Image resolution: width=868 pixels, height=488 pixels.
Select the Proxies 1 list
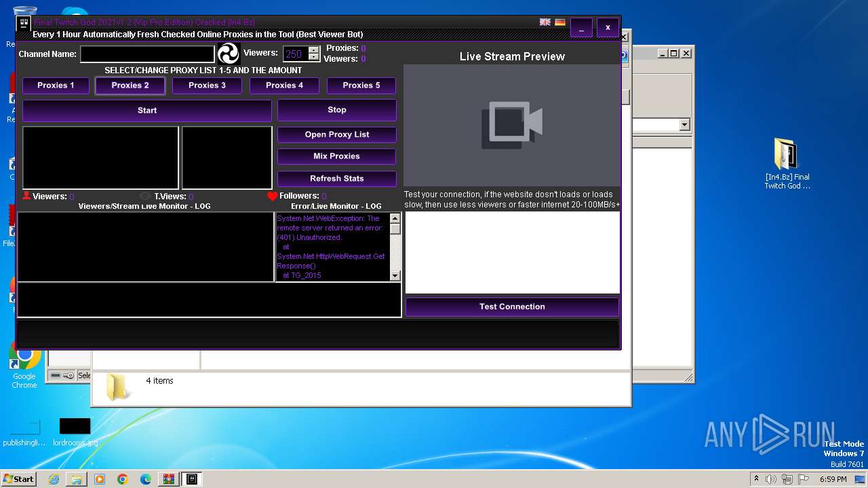coord(56,85)
